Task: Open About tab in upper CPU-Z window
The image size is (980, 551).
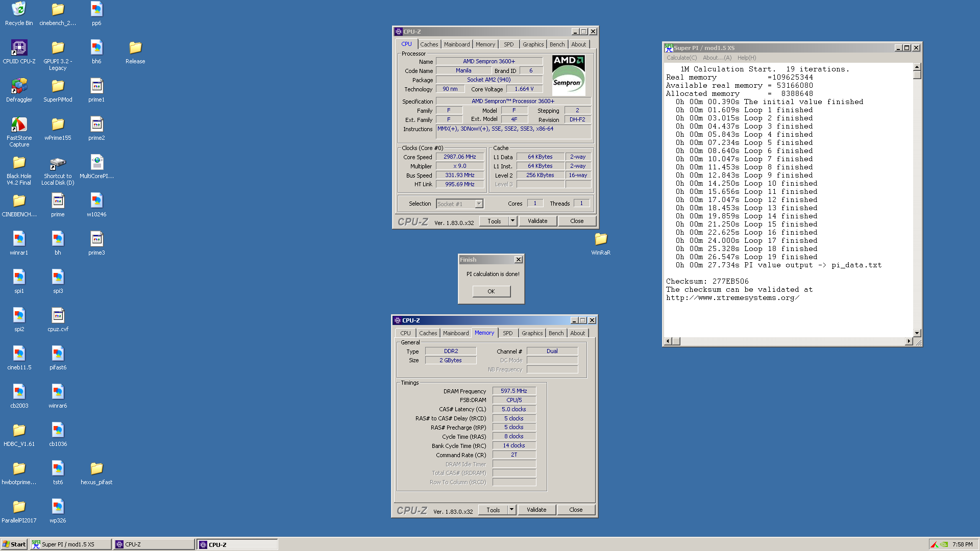Action: click(578, 44)
